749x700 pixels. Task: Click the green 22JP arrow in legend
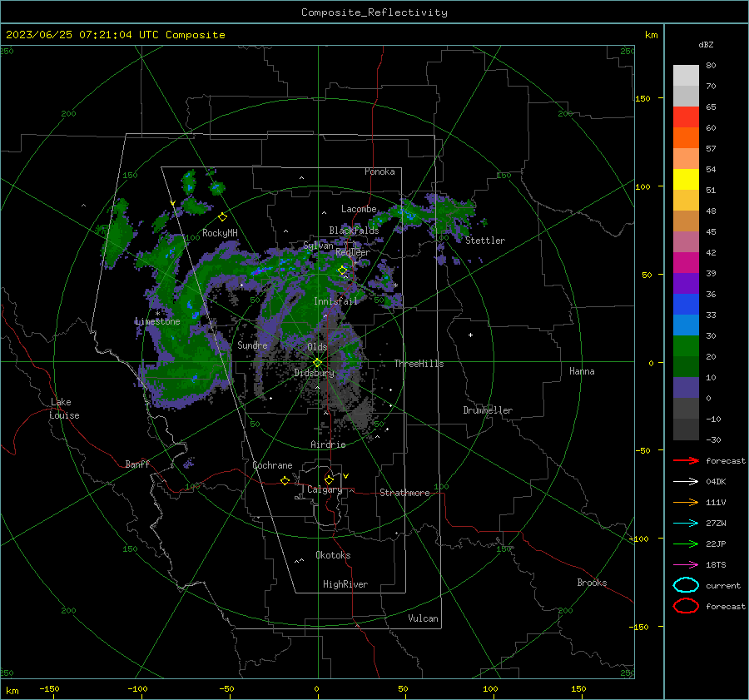click(686, 544)
